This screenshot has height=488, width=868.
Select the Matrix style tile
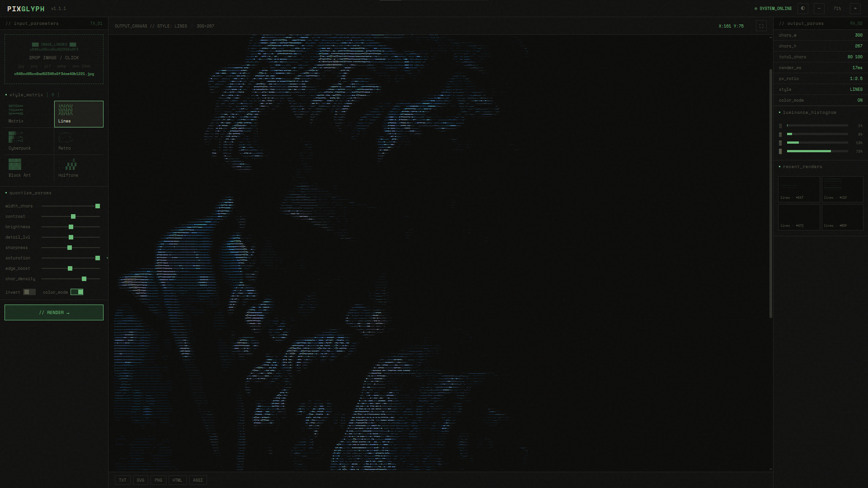point(29,114)
